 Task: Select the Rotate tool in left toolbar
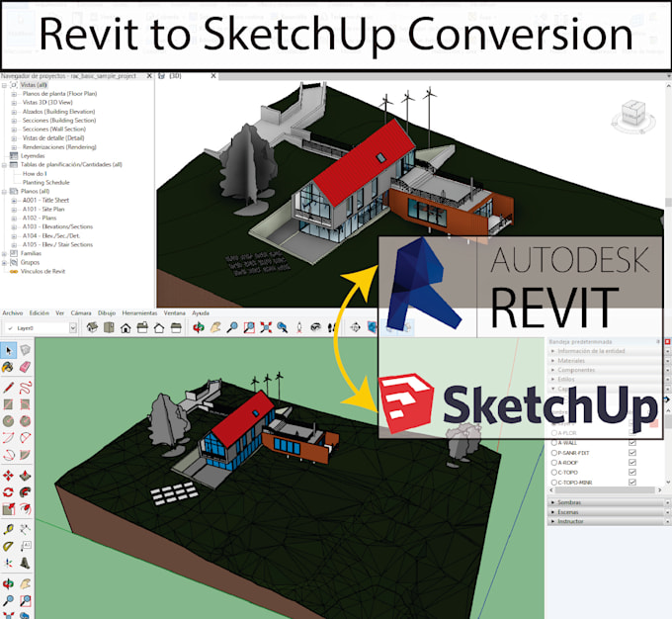8,492
